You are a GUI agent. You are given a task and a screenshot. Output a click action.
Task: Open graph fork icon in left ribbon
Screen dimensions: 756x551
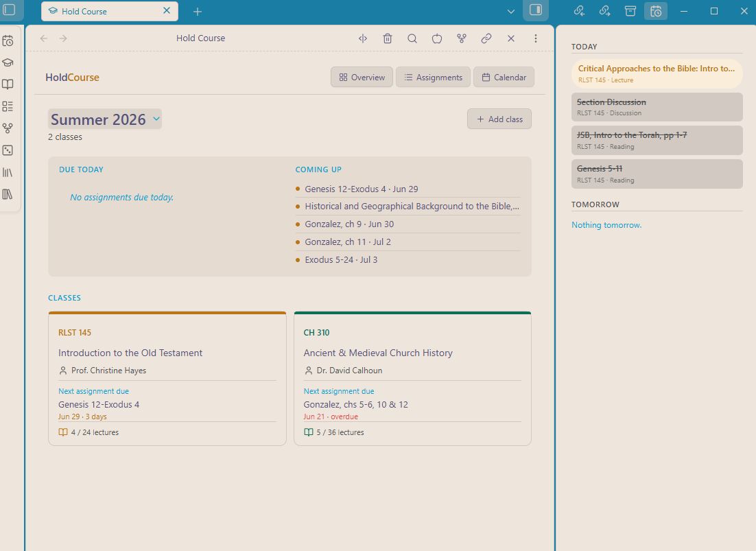point(8,128)
